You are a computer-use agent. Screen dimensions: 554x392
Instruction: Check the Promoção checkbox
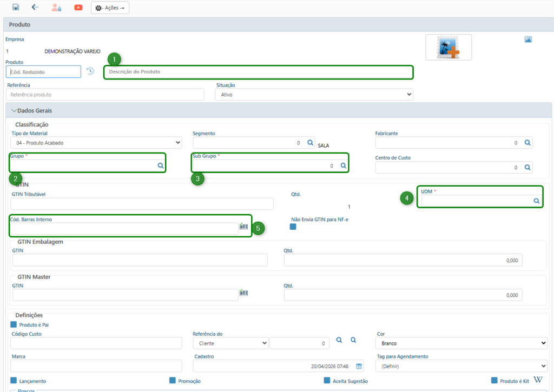[173, 381]
